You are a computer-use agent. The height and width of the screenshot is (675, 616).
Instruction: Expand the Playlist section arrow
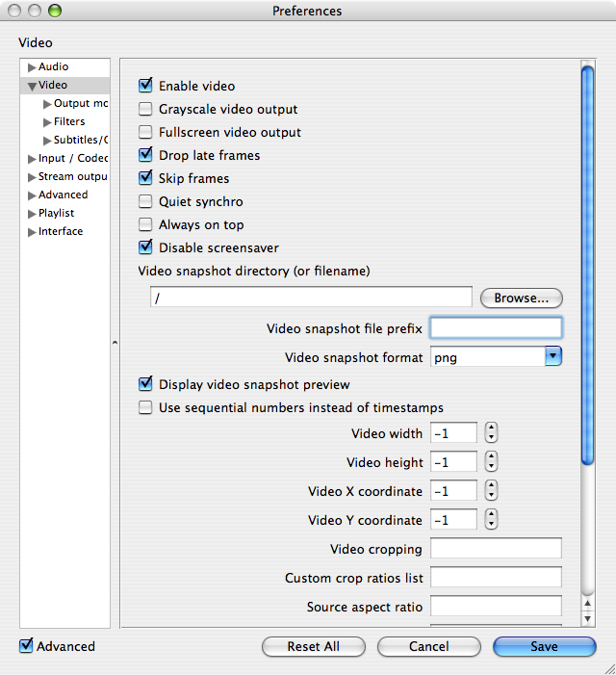[32, 214]
